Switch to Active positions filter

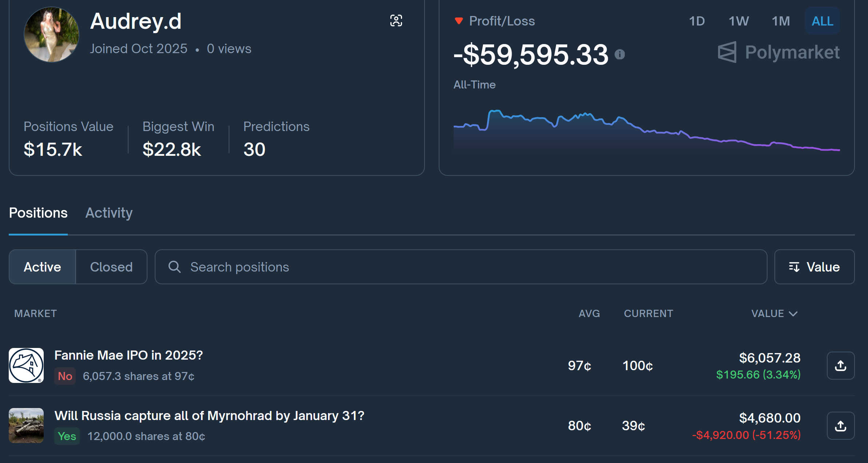point(42,267)
